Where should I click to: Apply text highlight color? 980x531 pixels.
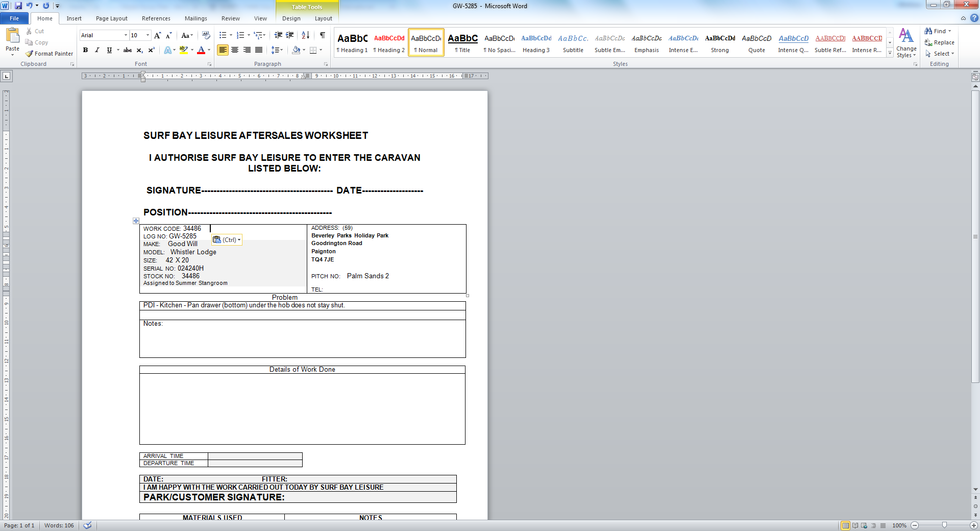pyautogui.click(x=184, y=50)
